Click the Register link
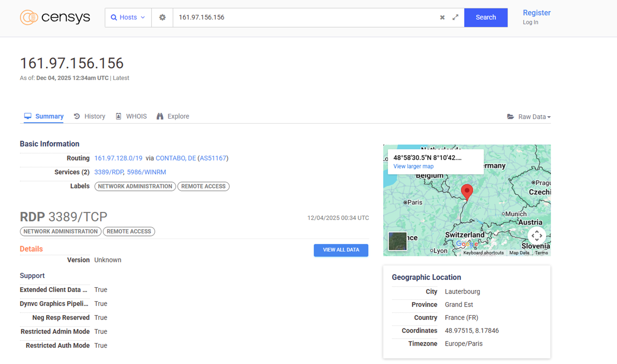 (536, 13)
